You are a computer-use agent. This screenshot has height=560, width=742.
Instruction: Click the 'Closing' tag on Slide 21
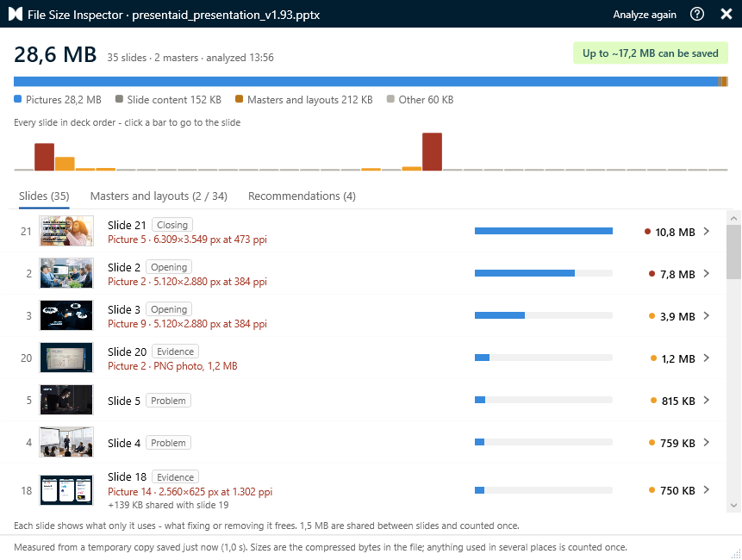tap(172, 225)
